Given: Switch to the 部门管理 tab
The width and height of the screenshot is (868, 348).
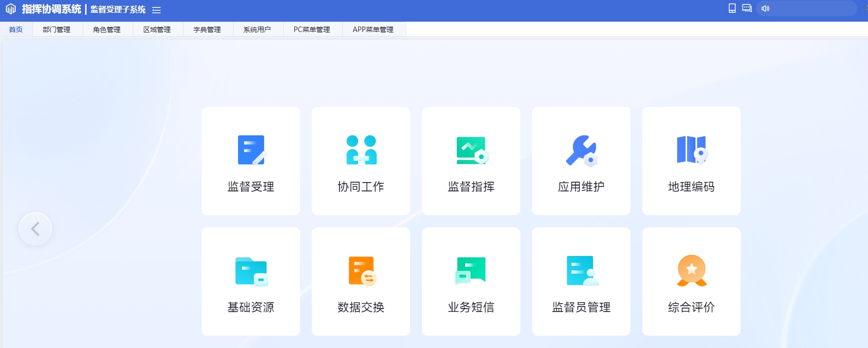Looking at the screenshot, I should click(57, 30).
